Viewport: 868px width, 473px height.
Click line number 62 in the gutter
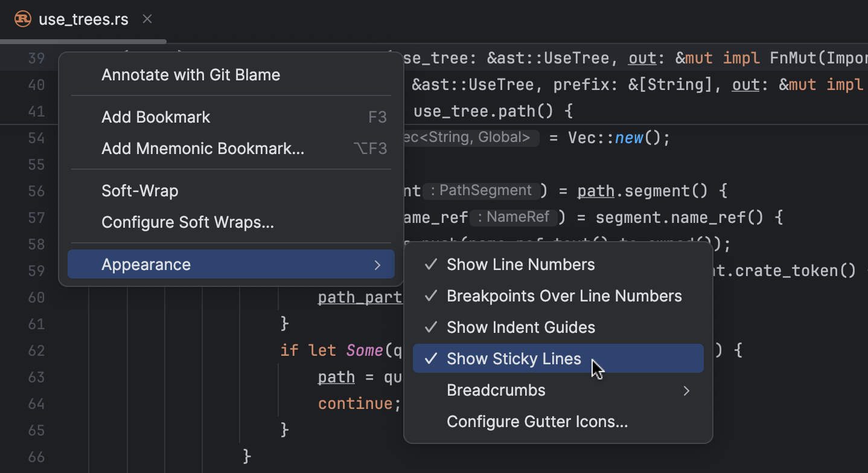[x=36, y=350]
